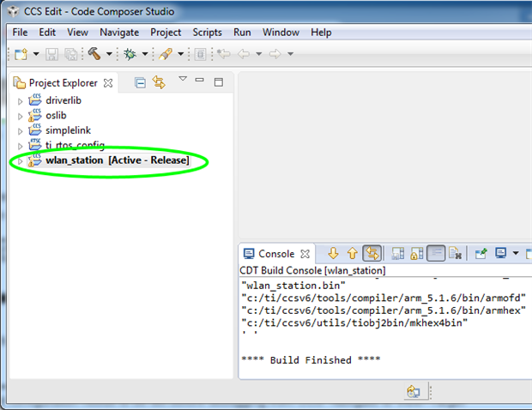Toggle Console word wrap button
Viewport: 532px width, 410px height.
pyautogui.click(x=436, y=253)
